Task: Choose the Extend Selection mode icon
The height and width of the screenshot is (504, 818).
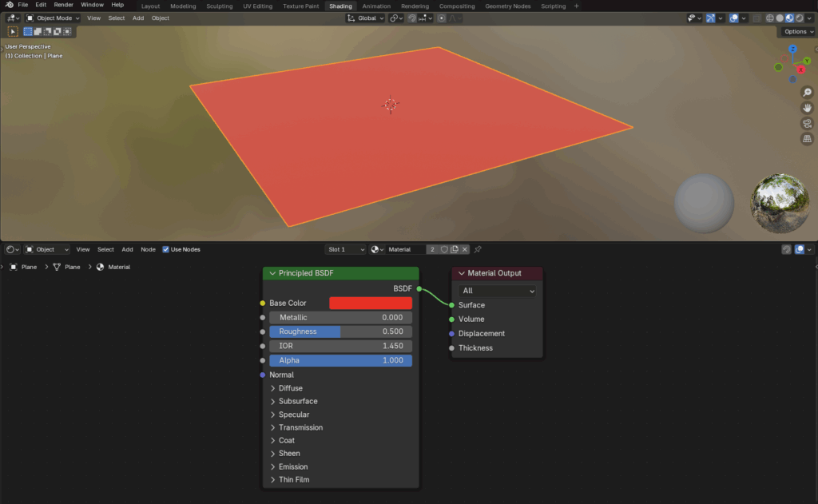Action: pyautogui.click(x=38, y=32)
